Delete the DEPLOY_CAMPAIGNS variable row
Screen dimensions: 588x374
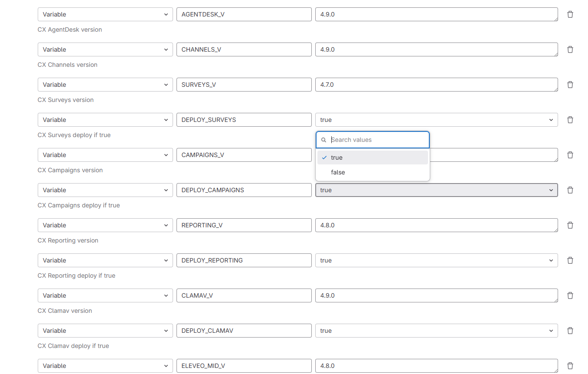click(x=570, y=190)
